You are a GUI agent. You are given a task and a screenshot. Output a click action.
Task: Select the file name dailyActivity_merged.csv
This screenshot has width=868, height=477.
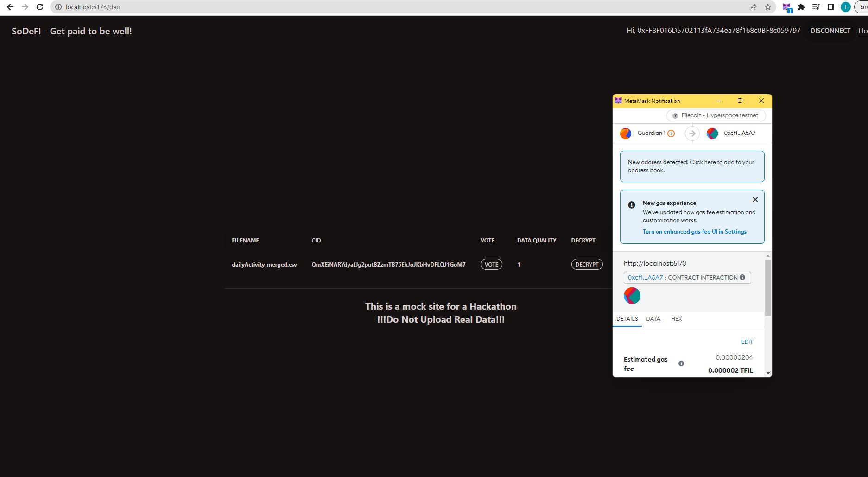point(264,265)
